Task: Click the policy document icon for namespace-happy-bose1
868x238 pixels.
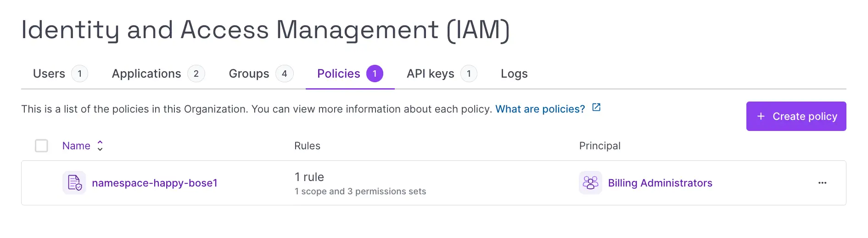Action: click(x=74, y=183)
